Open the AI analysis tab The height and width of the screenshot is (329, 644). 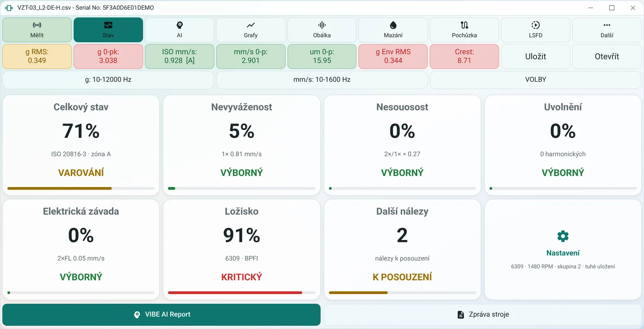click(x=179, y=30)
